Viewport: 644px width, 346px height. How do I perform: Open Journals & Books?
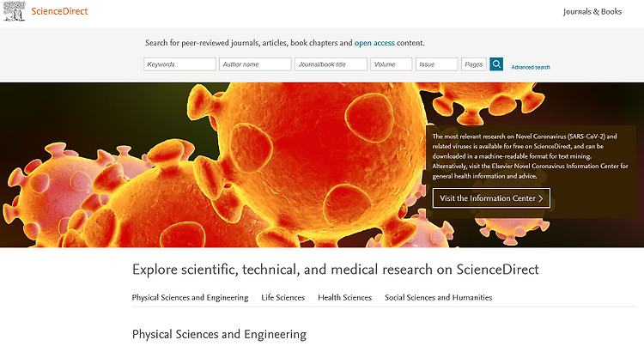[592, 11]
